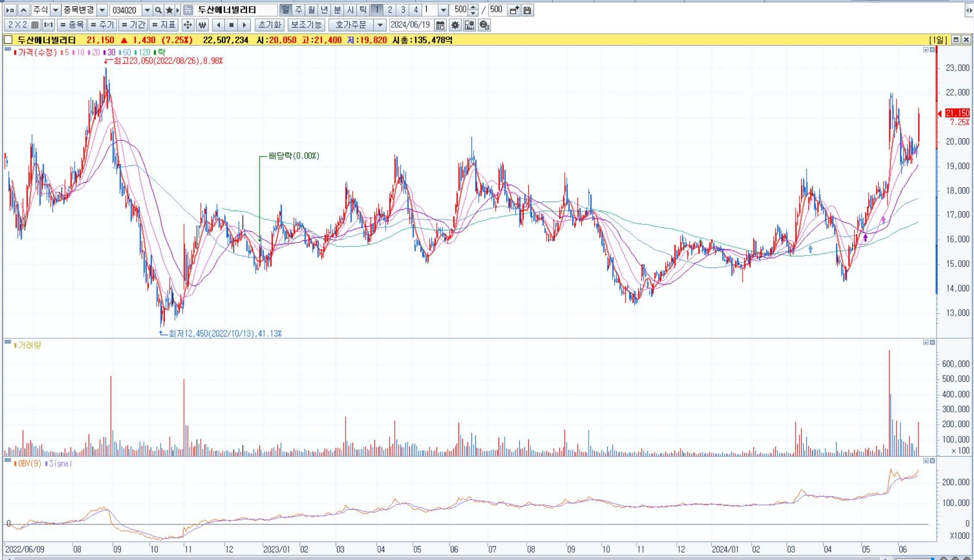Check the box beside 두산에너빌리티 title
This screenshot has width=974, height=560.
pos(8,40)
